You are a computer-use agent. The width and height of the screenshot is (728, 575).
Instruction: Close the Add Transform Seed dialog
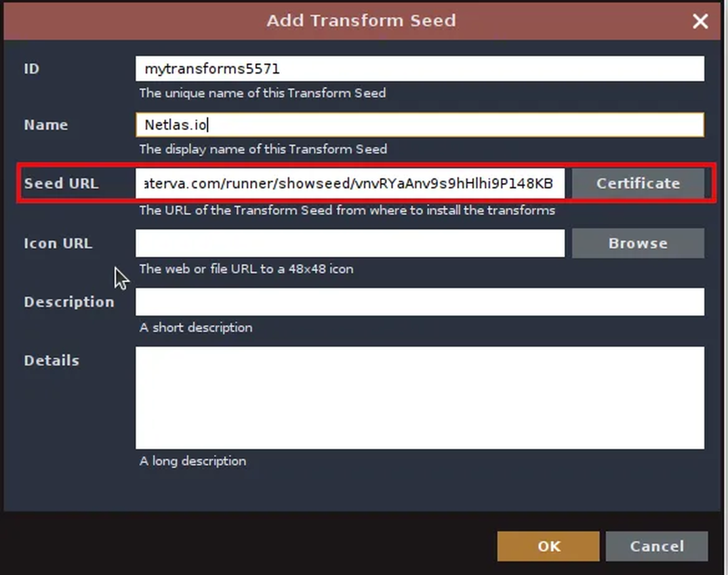tap(700, 21)
